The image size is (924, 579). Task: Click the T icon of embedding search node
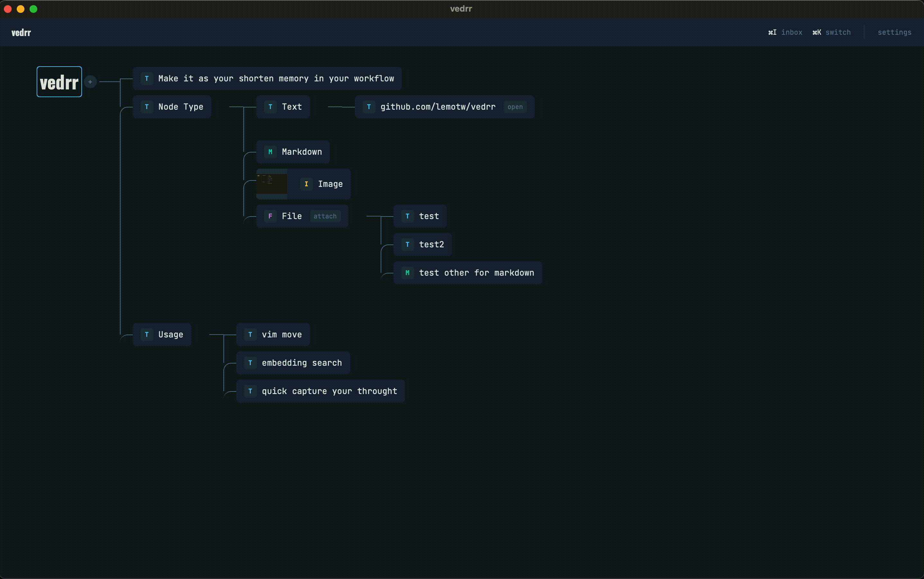pyautogui.click(x=250, y=363)
